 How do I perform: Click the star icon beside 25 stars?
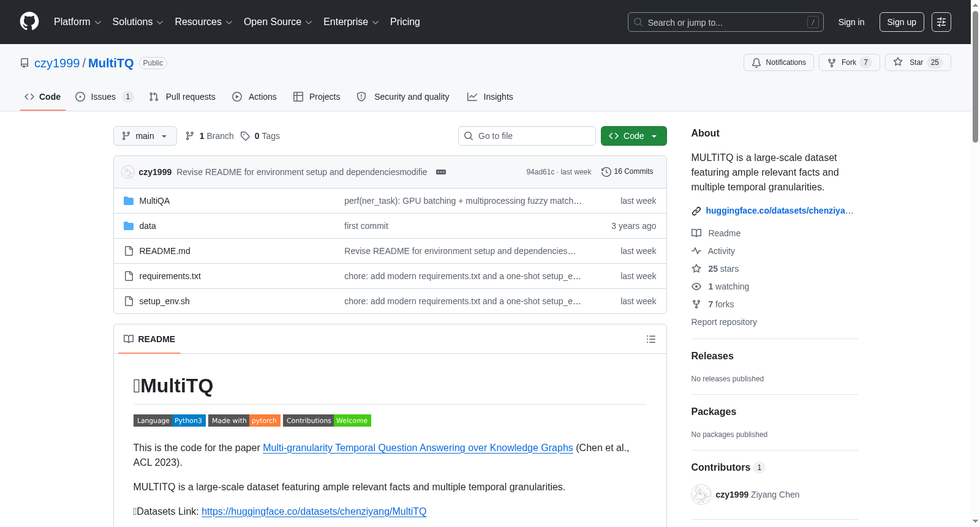point(696,269)
